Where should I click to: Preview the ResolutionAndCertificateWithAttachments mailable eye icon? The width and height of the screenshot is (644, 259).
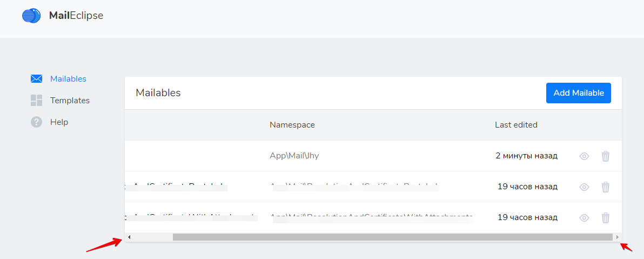point(584,217)
